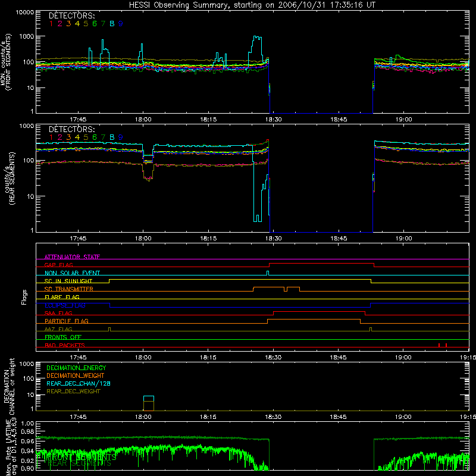The image size is (476, 476).
Task: Pick detector number 4 in rear segments legend
Action: (x=77, y=137)
